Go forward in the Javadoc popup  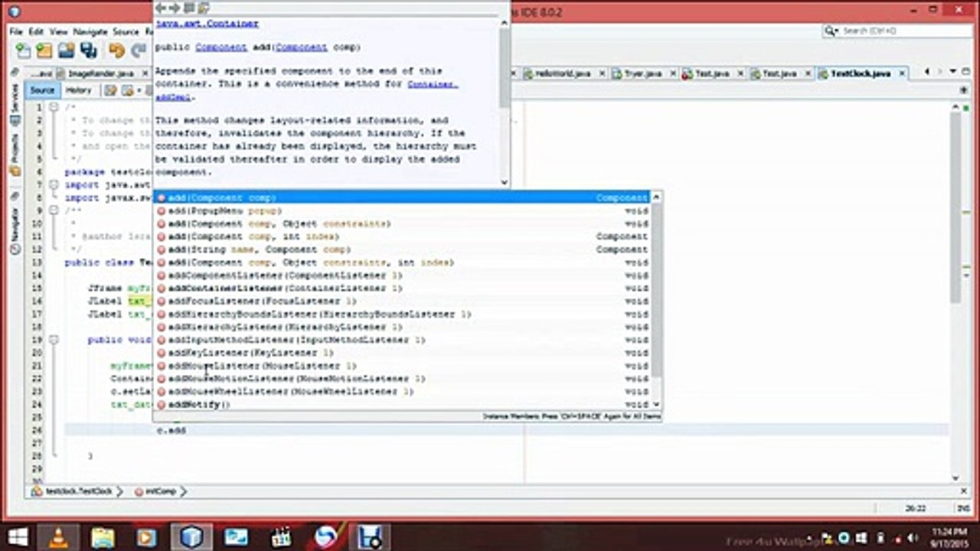pos(175,8)
